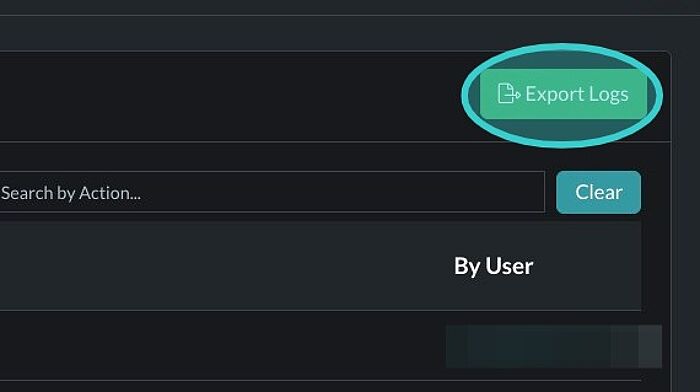The height and width of the screenshot is (392, 700).
Task: Focus the Search by Action field
Action: [272, 192]
